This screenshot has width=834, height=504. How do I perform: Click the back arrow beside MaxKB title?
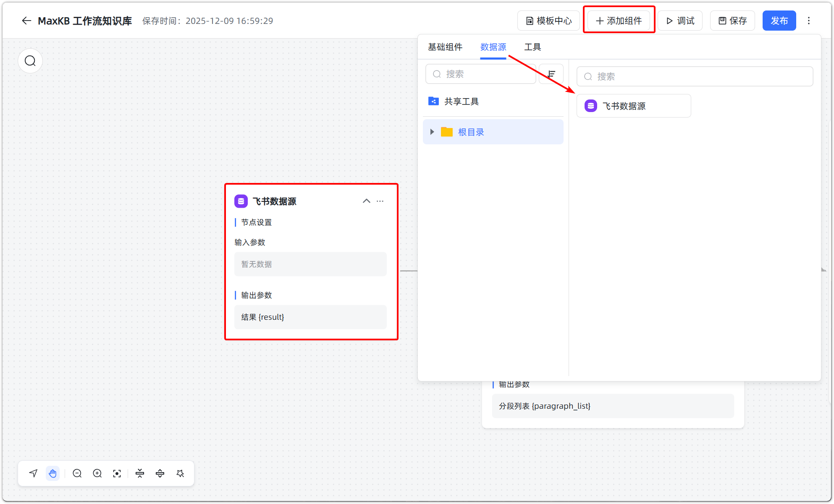point(26,21)
